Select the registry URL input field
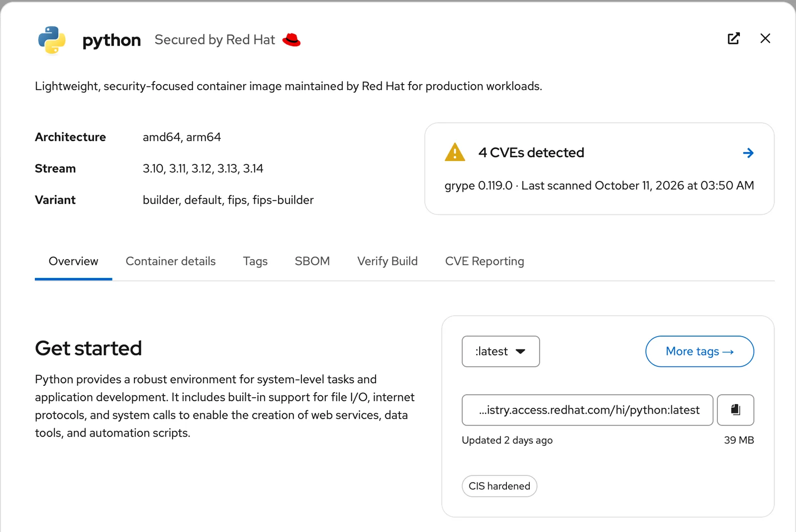The height and width of the screenshot is (532, 796). (x=587, y=410)
